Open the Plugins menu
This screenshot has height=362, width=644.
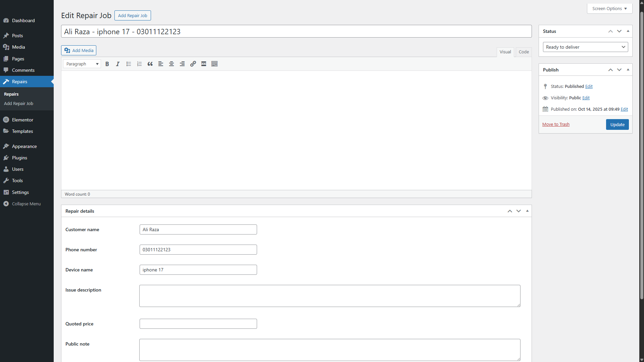coord(27,158)
